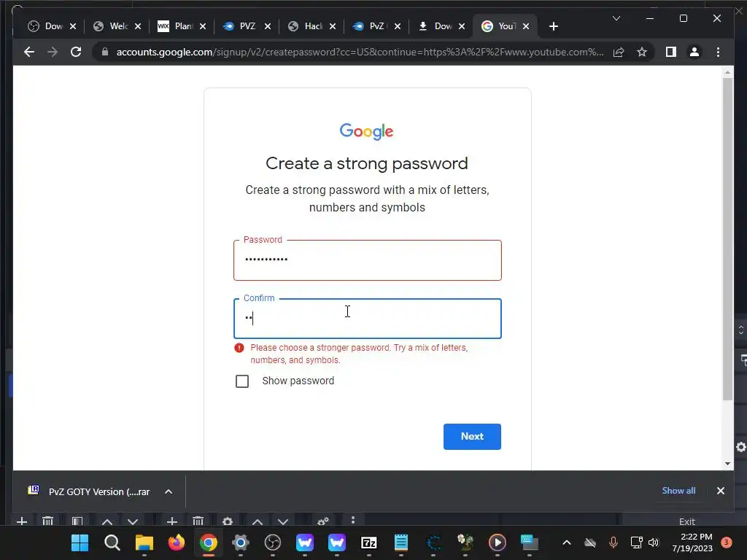Click the address bar URL

tap(360, 52)
